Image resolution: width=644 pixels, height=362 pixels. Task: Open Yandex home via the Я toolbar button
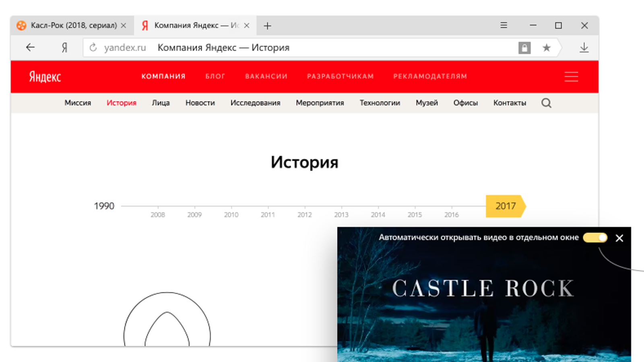click(x=64, y=48)
